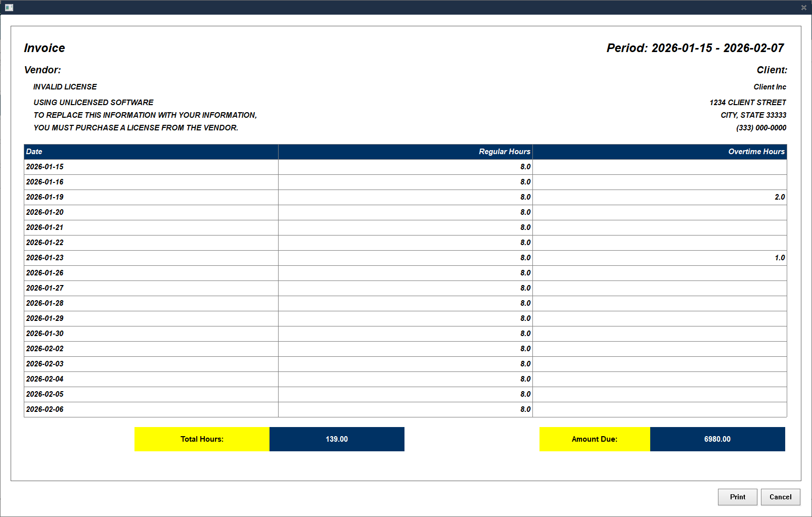
Task: Click the Vendor section heading
Action: tap(42, 70)
